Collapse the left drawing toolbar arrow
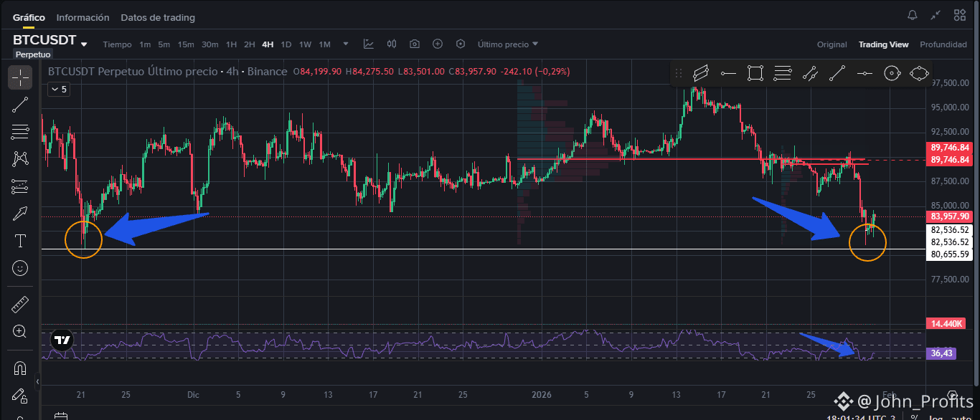 pyautogui.click(x=37, y=383)
